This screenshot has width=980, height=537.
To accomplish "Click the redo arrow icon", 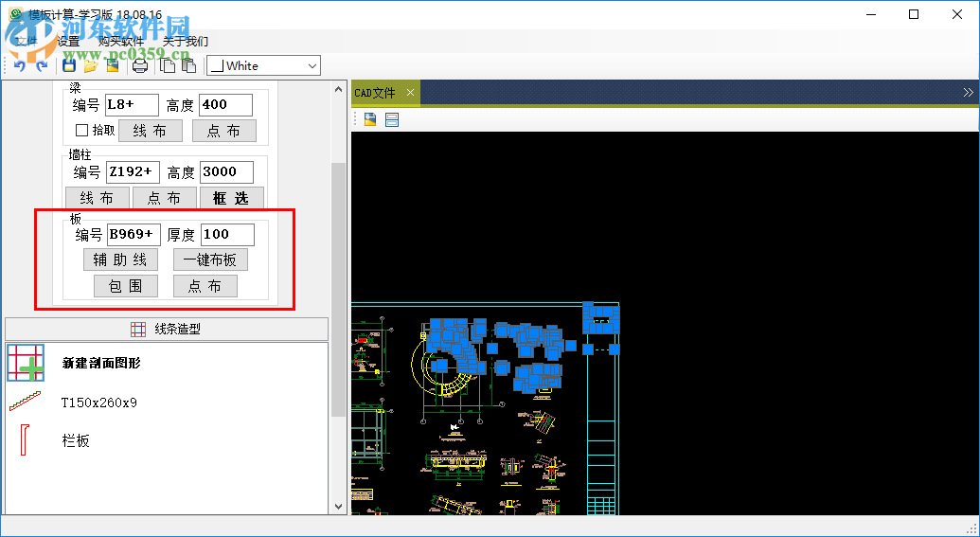I will [x=42, y=65].
